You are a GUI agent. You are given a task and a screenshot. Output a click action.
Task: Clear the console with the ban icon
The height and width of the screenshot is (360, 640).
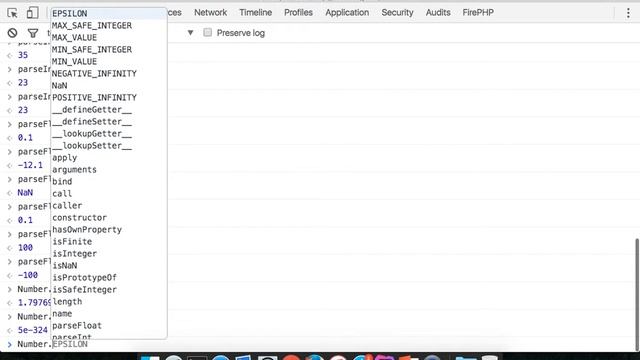pos(12,33)
